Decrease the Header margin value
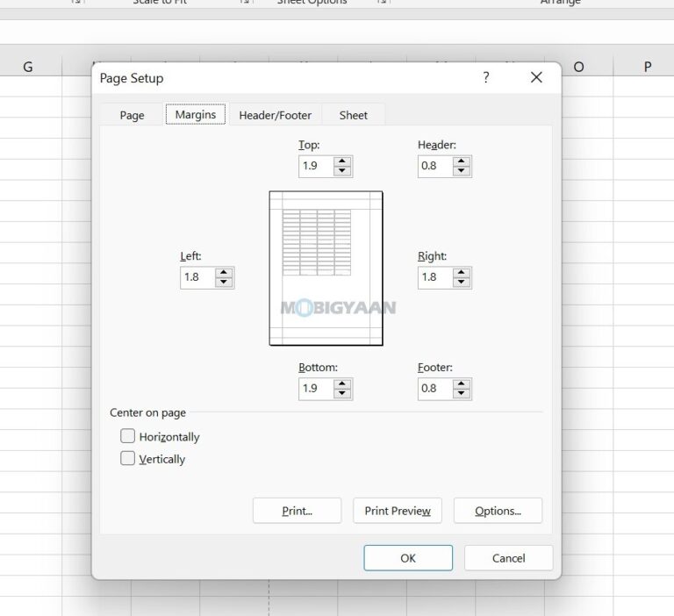Image resolution: width=674 pixels, height=616 pixels. coord(462,170)
